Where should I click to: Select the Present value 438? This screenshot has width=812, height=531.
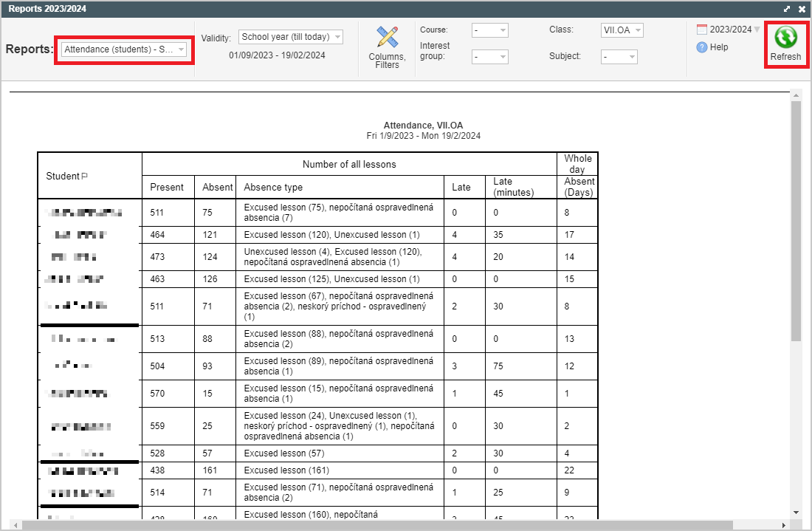coord(157,470)
